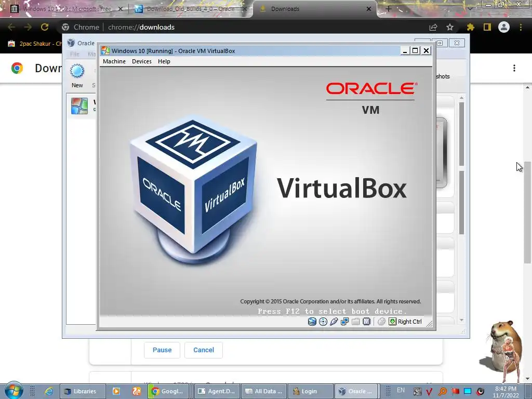Open Chrome profile avatar
The height and width of the screenshot is (399, 532).
coord(504,27)
